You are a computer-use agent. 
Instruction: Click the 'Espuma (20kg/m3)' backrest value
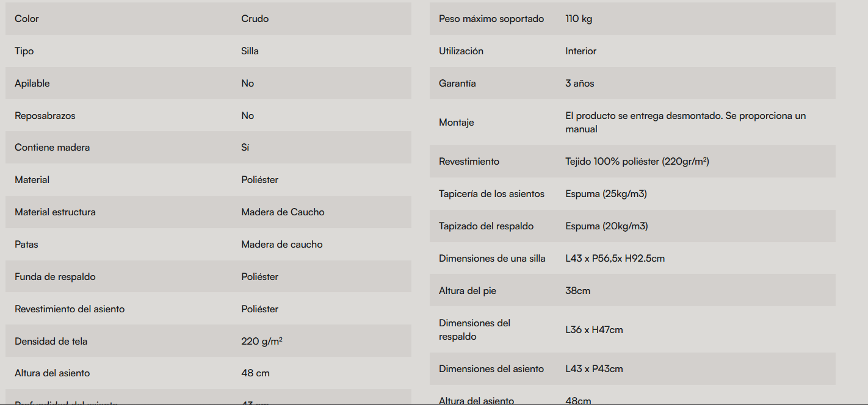pyautogui.click(x=606, y=226)
